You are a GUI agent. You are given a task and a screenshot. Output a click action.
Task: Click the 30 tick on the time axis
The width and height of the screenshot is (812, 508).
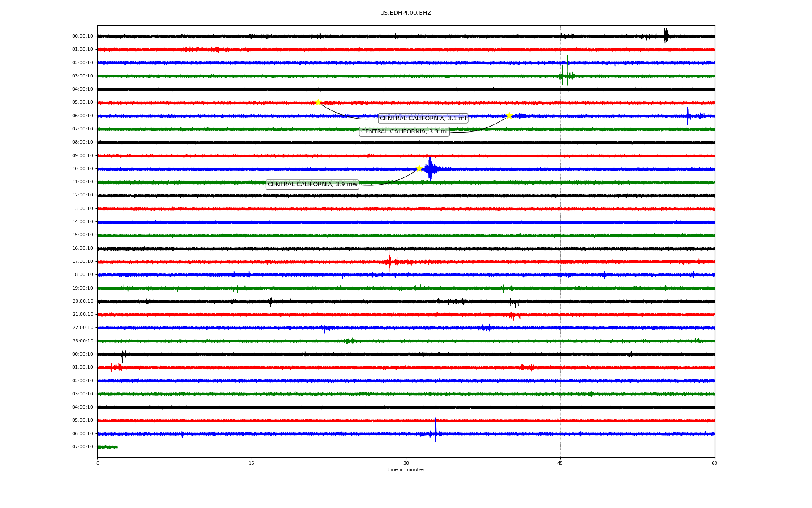coord(406,463)
